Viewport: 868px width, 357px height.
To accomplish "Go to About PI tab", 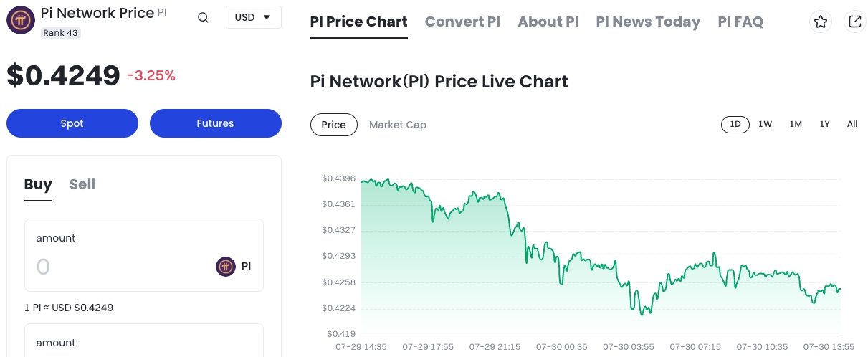I will (548, 22).
